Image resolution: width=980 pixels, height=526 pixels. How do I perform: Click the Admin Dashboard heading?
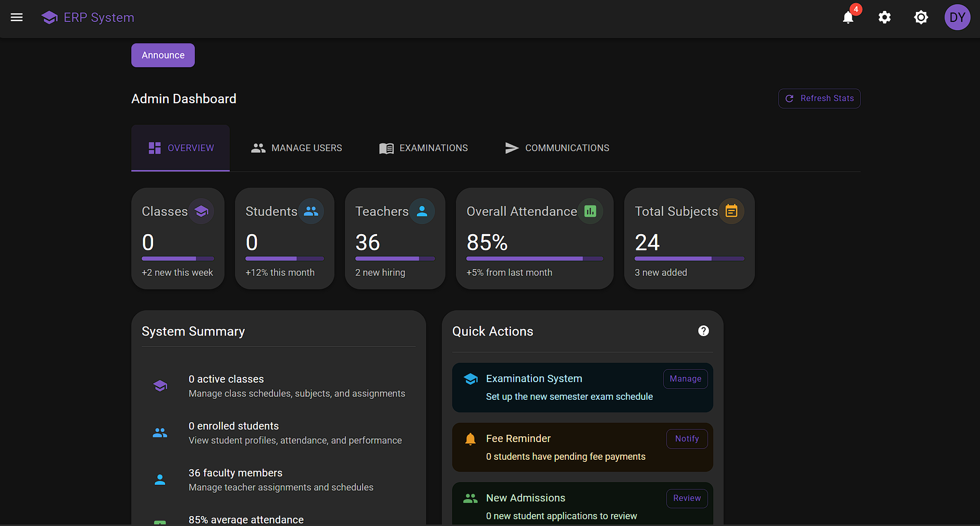(184, 99)
